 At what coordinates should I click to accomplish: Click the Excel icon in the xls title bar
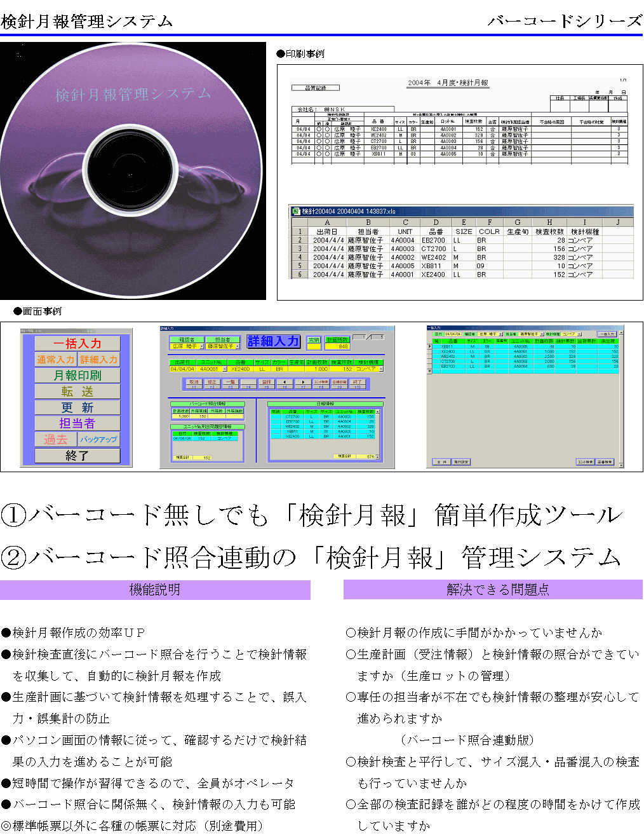tap(296, 211)
